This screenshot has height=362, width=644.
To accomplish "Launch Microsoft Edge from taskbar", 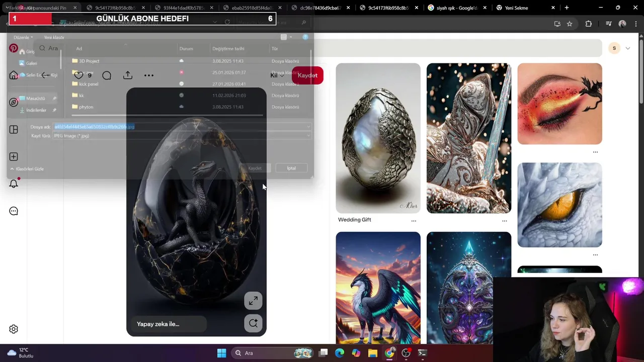I will click(340, 353).
